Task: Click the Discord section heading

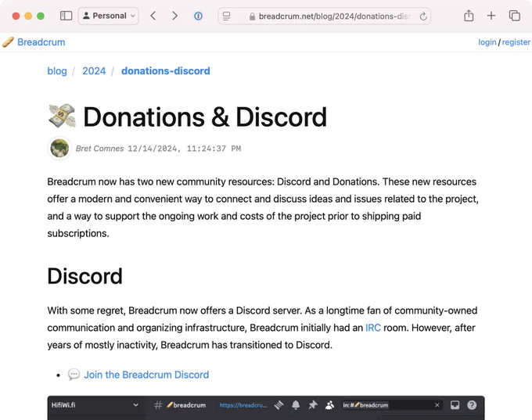Action: [84, 276]
